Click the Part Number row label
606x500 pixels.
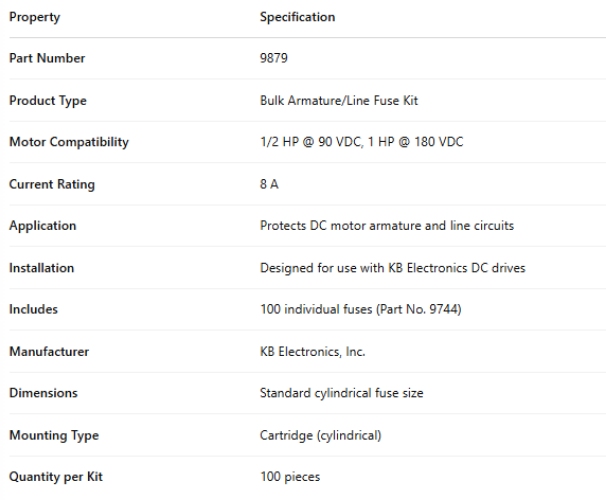tap(47, 58)
